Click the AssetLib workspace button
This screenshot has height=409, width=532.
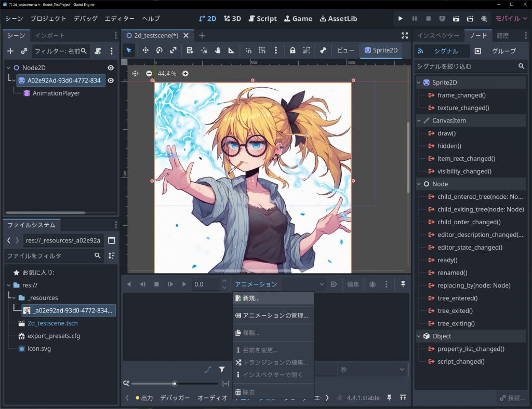pos(338,19)
